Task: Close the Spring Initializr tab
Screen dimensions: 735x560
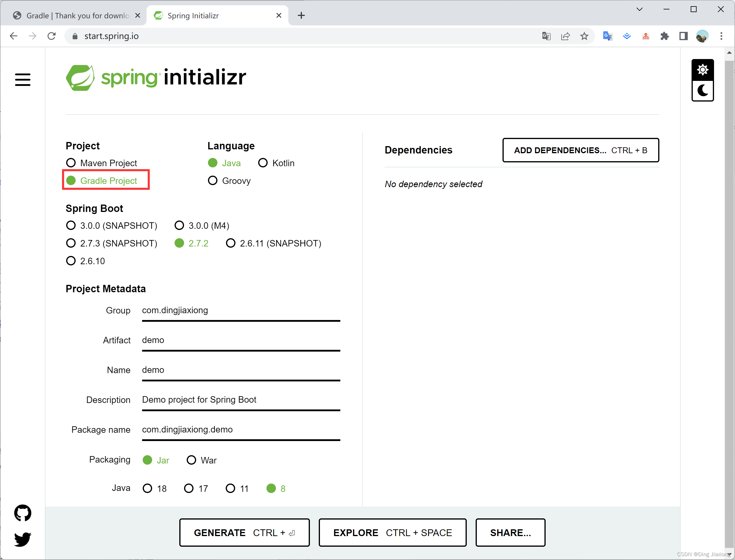Action: 279,15
